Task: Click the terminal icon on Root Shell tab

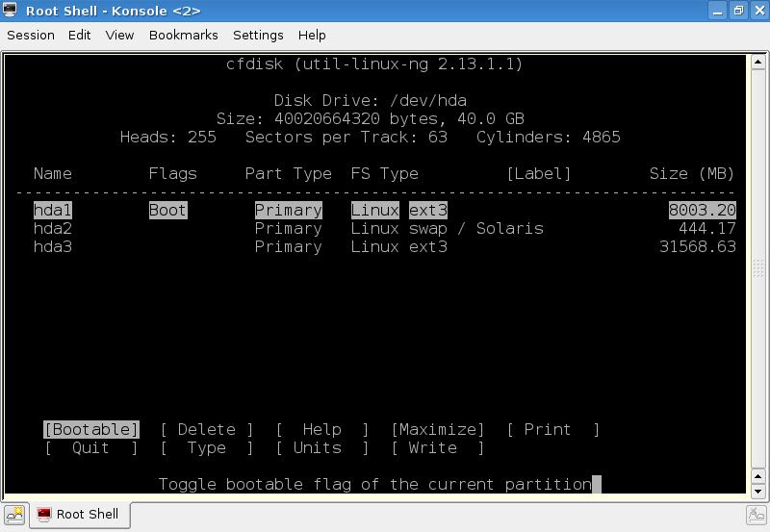Action: click(44, 515)
